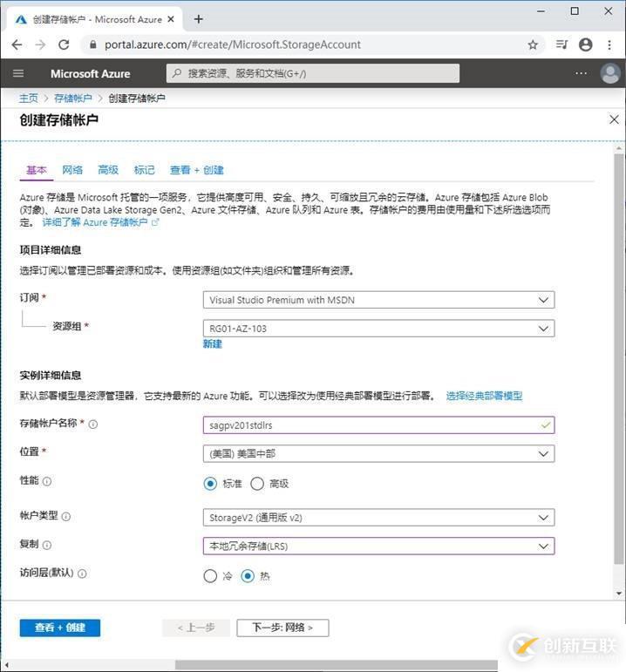626x672 pixels.
Task: Switch to the 高级 tab
Action: tap(108, 170)
